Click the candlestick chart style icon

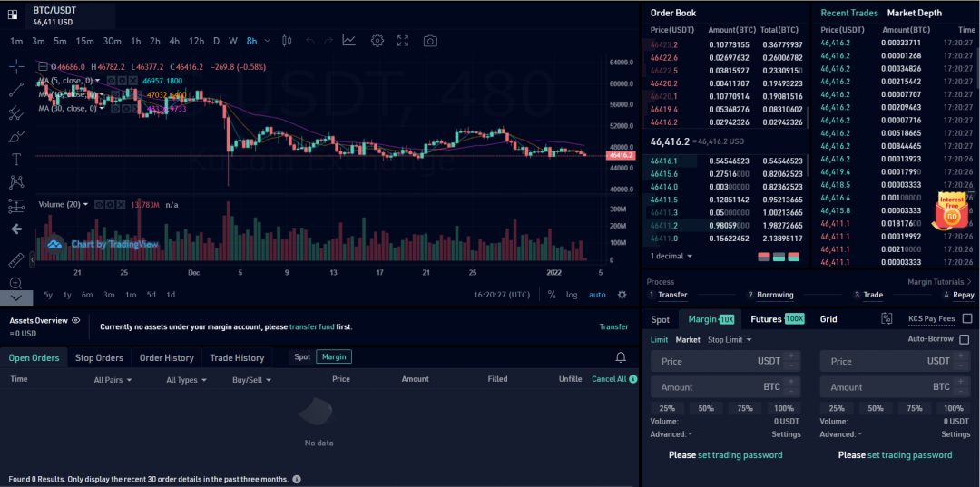pos(287,41)
